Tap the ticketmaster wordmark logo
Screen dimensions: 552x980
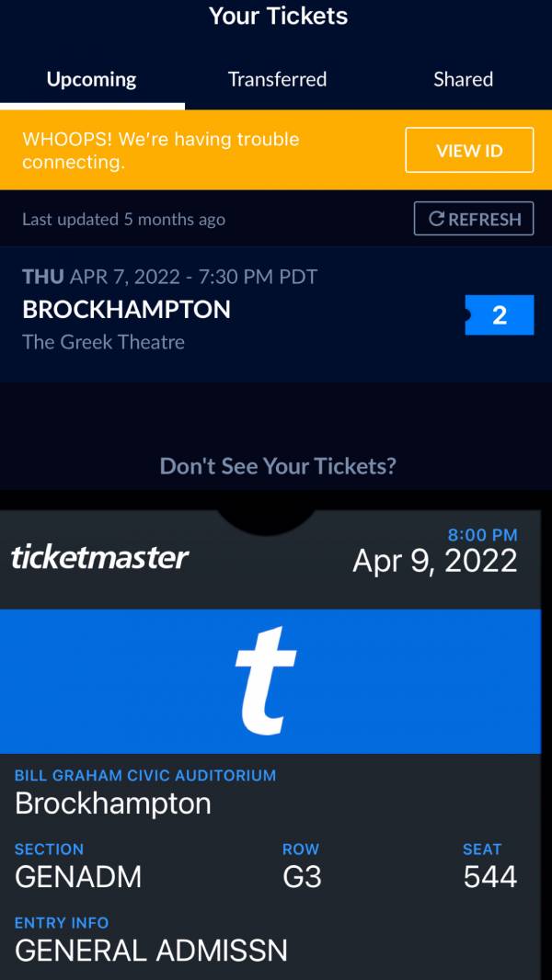point(100,557)
